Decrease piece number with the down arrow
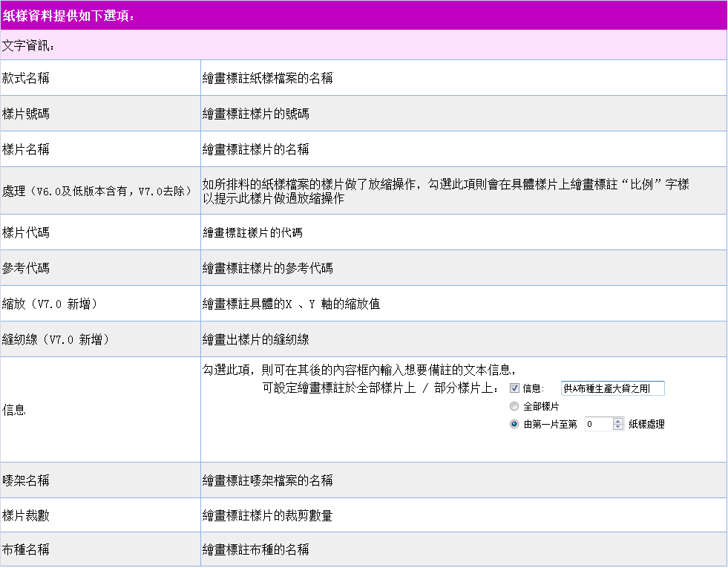 (618, 428)
